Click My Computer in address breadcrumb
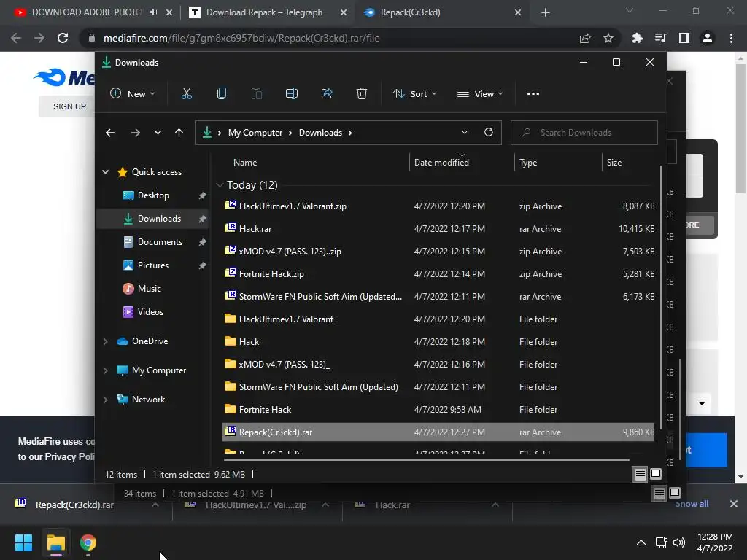This screenshot has width=747, height=560. 255,133
